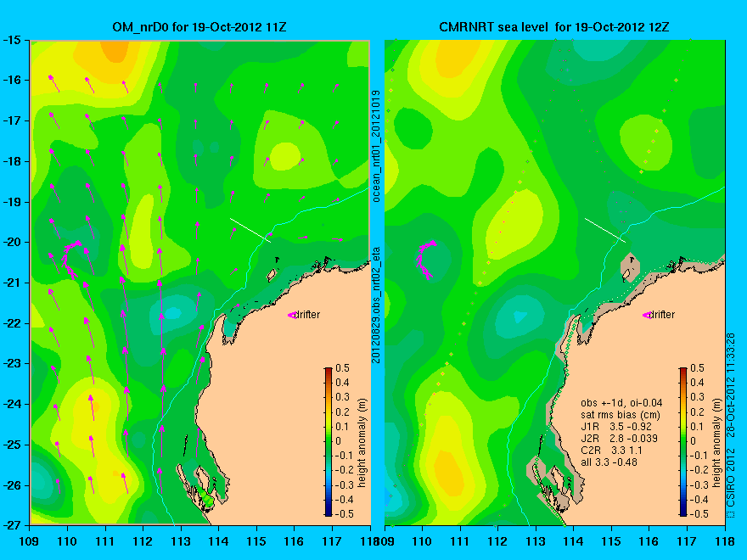The image size is (747, 560).
Task: Click the 'all 3.3 -0.48' row
Action: pyautogui.click(x=609, y=462)
